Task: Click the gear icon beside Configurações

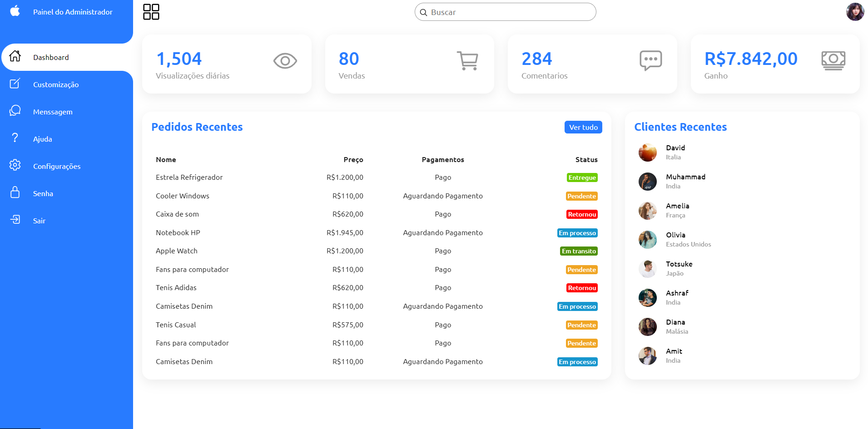Action: pos(15,166)
